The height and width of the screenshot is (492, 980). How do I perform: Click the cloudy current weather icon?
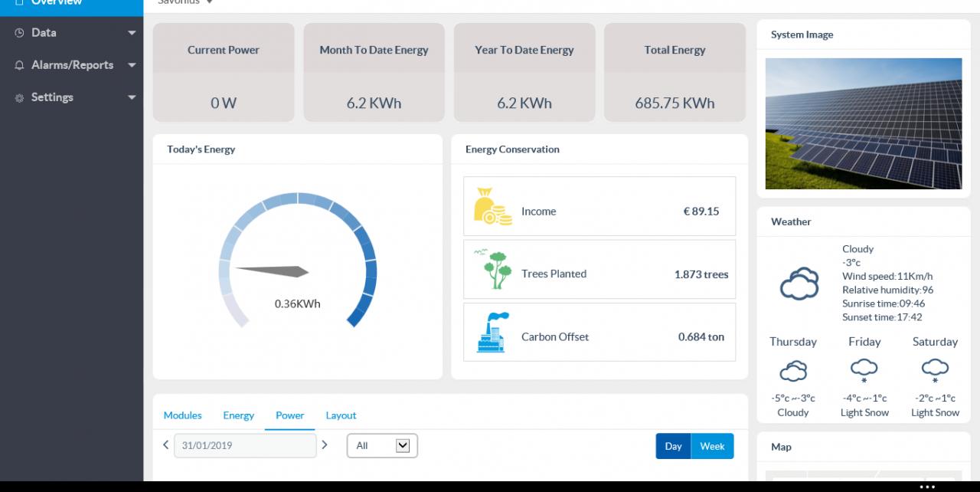tap(799, 284)
